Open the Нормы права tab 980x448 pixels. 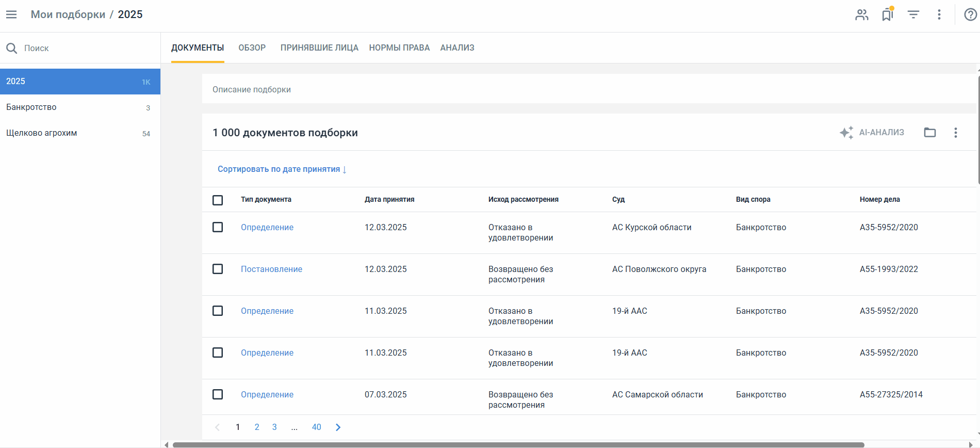tap(399, 47)
